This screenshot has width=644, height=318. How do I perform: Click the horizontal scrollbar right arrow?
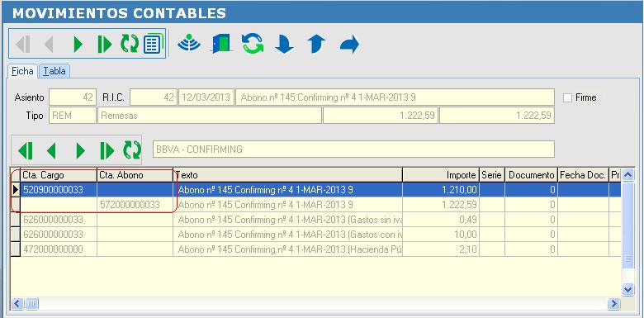[x=613, y=304]
